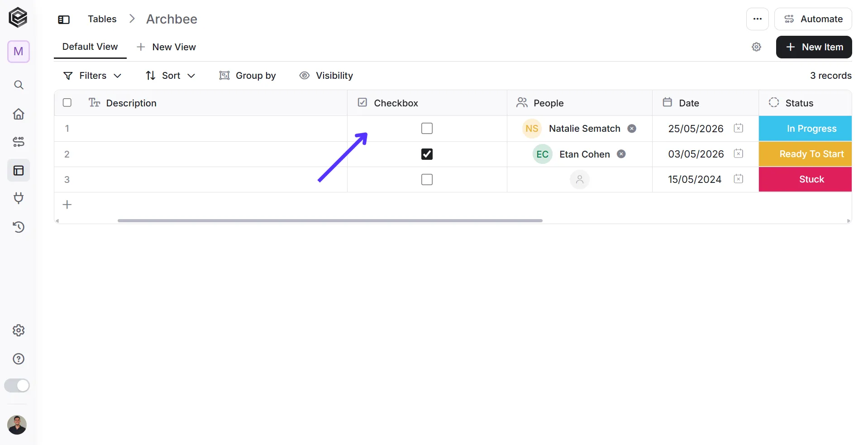Open the three-dots more options menu
This screenshot has width=868, height=445.
(758, 19)
